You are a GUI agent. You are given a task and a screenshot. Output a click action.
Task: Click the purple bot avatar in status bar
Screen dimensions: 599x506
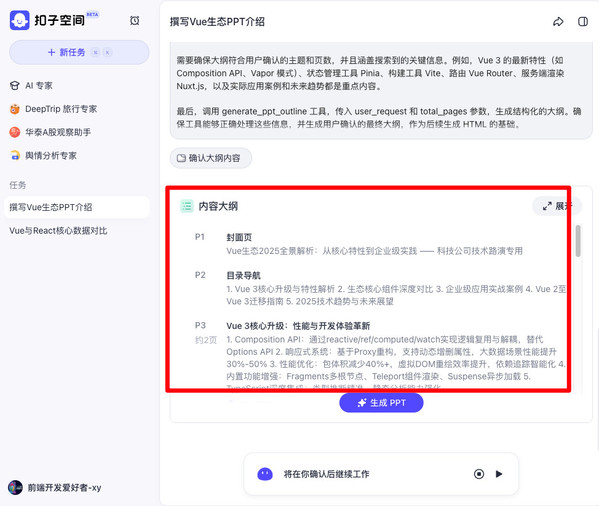[x=265, y=474]
